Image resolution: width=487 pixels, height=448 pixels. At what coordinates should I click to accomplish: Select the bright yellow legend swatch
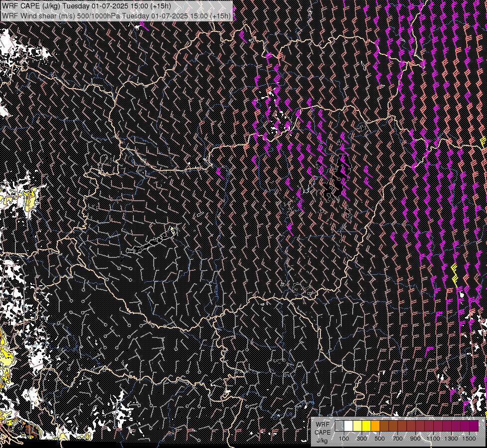pos(367,426)
